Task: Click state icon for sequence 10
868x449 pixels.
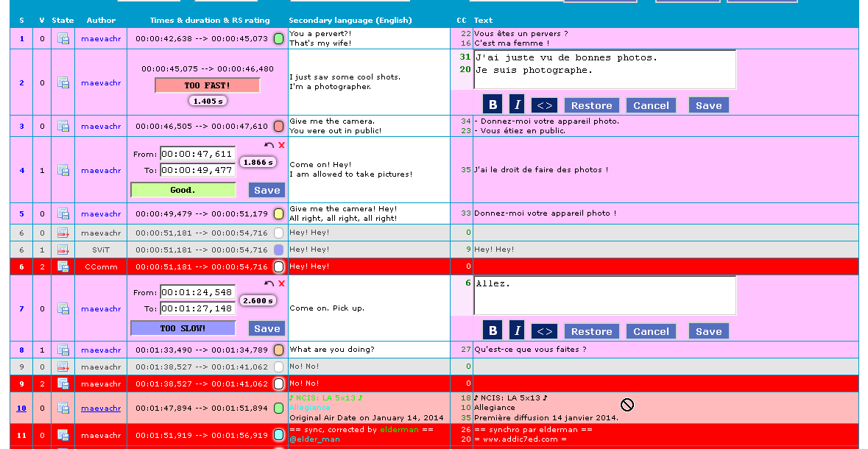Action: [63, 408]
